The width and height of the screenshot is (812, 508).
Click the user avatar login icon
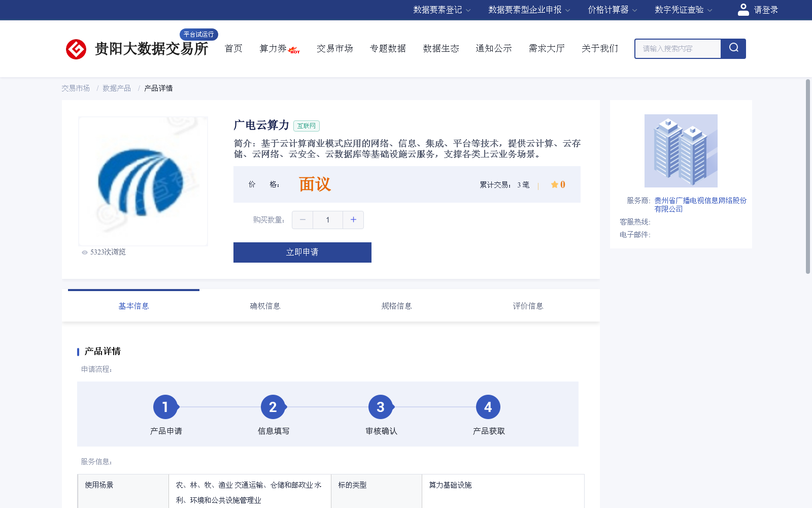[x=743, y=10]
